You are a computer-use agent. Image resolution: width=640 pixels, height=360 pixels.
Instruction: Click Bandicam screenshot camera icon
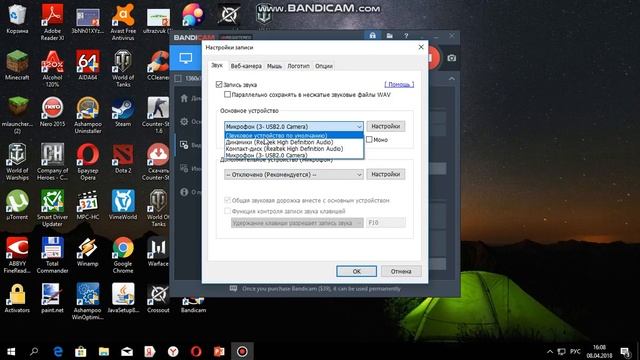pos(451,58)
